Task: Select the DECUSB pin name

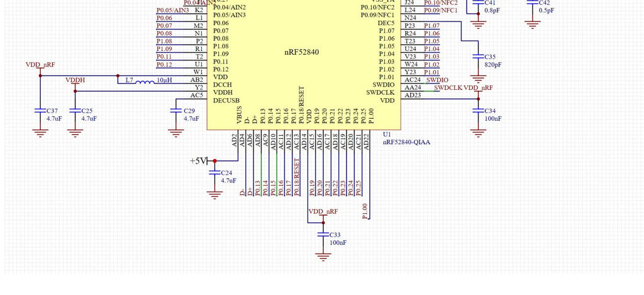Action: 226,100
